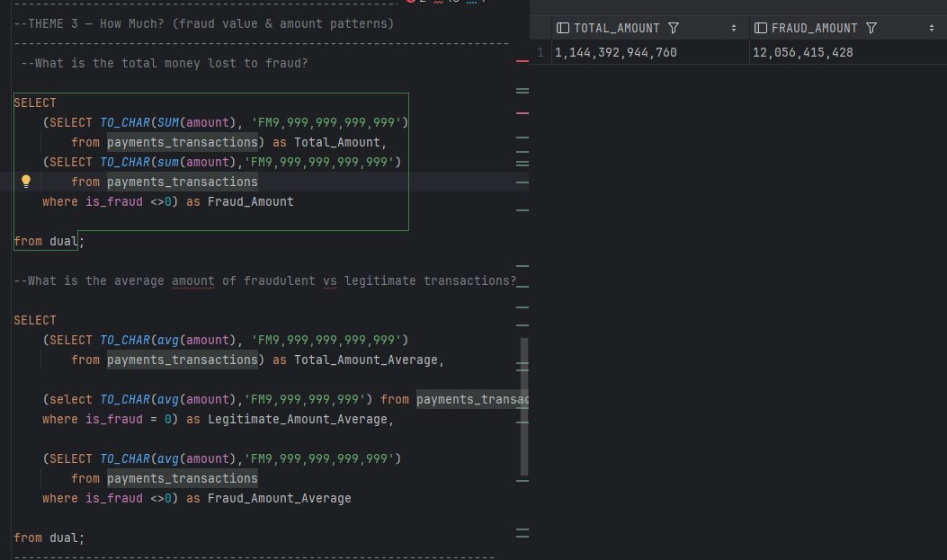Screen dimensions: 947x560
Task: Click the FRAUD_AMOUNT column icon
Action: [761, 28]
